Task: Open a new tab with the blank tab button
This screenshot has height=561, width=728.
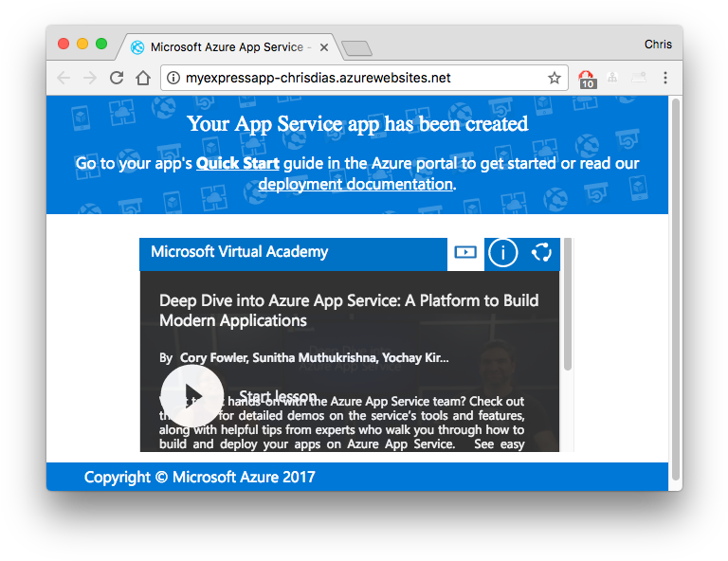Action: [356, 48]
